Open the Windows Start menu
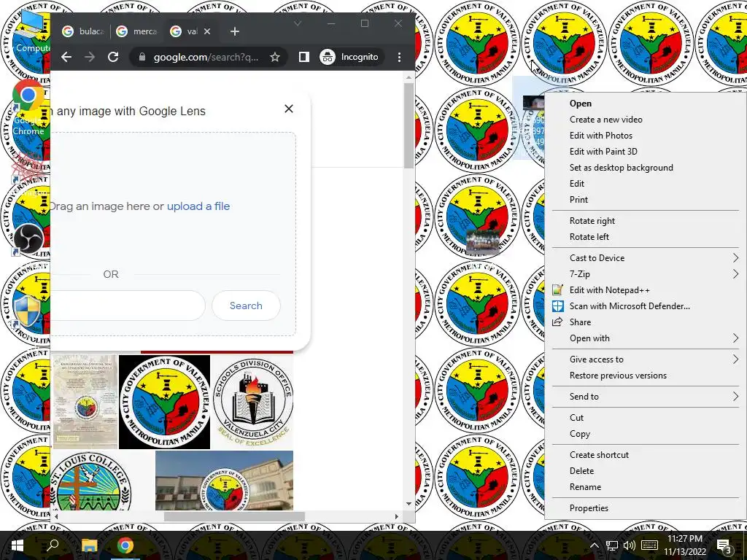This screenshot has width=747, height=560. coord(18,545)
